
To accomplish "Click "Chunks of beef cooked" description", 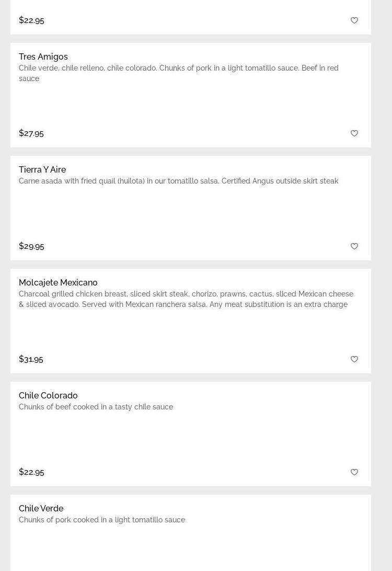I will coord(96,407).
